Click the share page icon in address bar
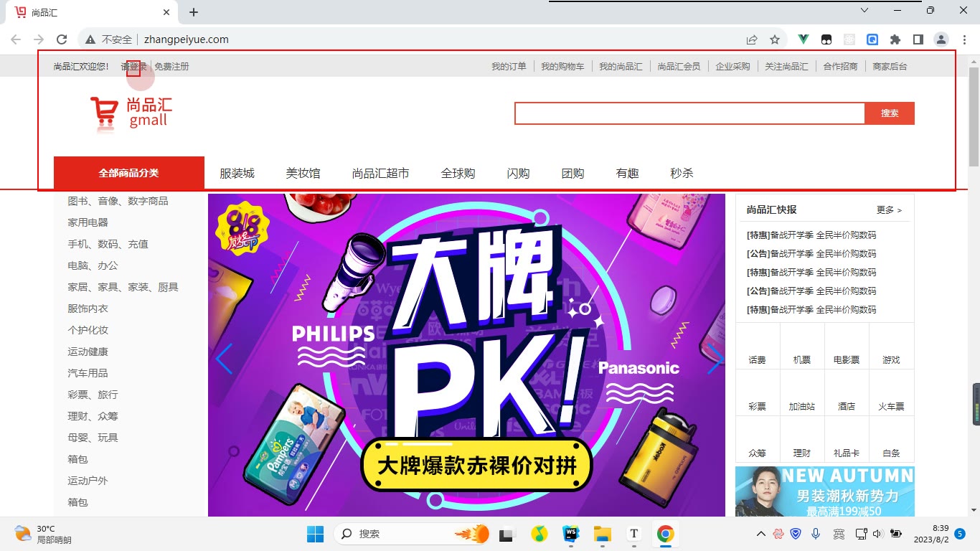980x551 pixels. pos(752,39)
